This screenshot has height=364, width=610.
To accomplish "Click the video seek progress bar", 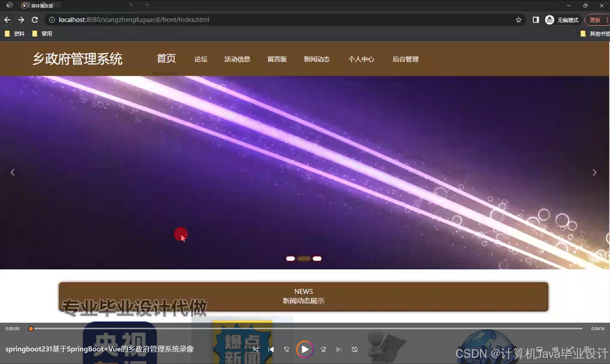I will 307,328.
